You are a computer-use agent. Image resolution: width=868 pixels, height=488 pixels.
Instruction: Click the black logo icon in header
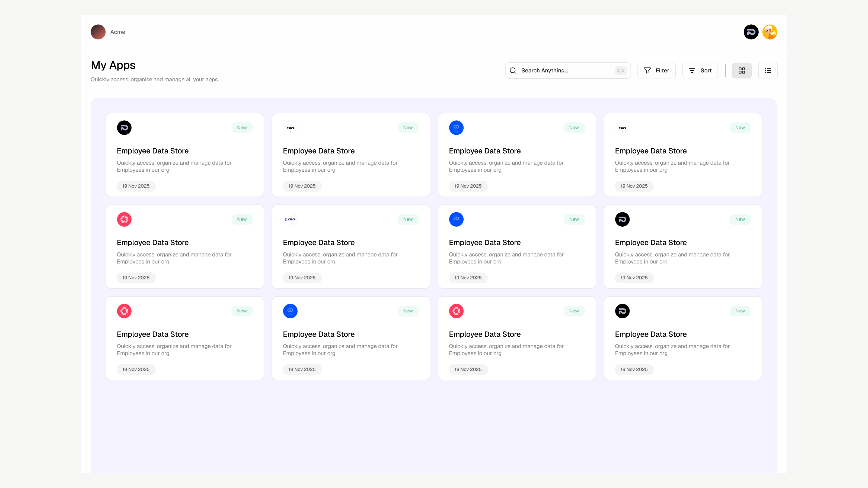tap(751, 32)
